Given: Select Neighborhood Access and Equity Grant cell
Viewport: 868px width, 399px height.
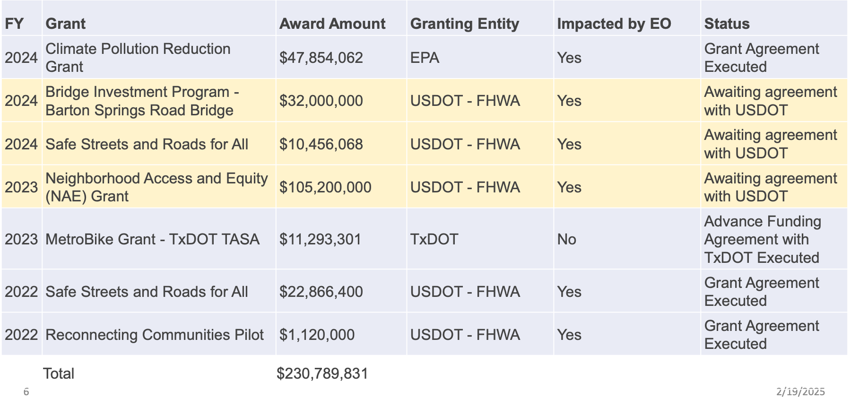Looking at the screenshot, I should [156, 187].
